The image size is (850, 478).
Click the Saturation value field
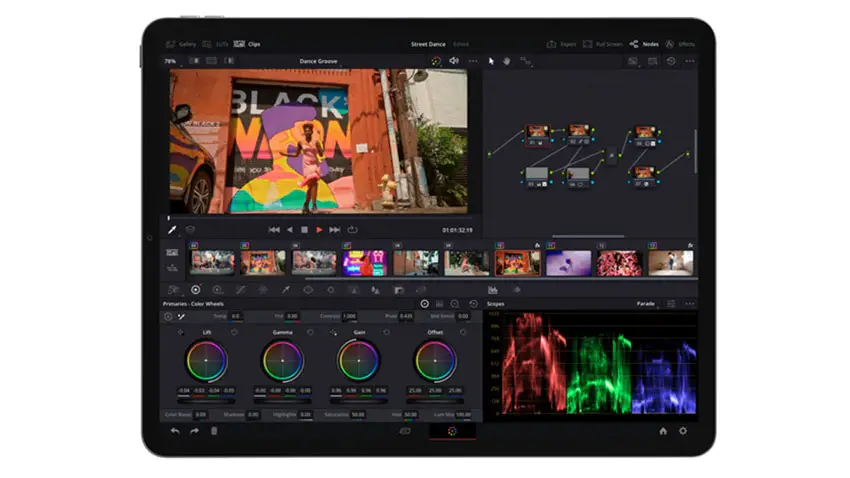[x=358, y=415]
